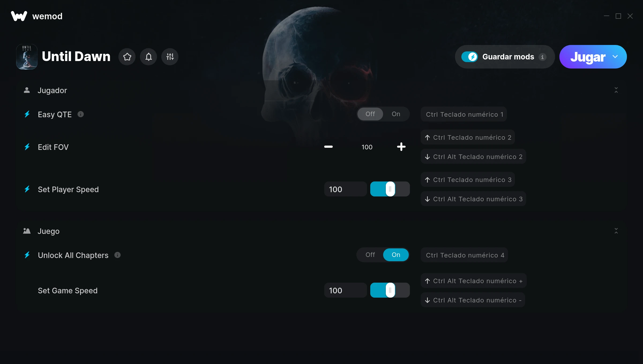Open the notifications bell icon

click(x=148, y=57)
